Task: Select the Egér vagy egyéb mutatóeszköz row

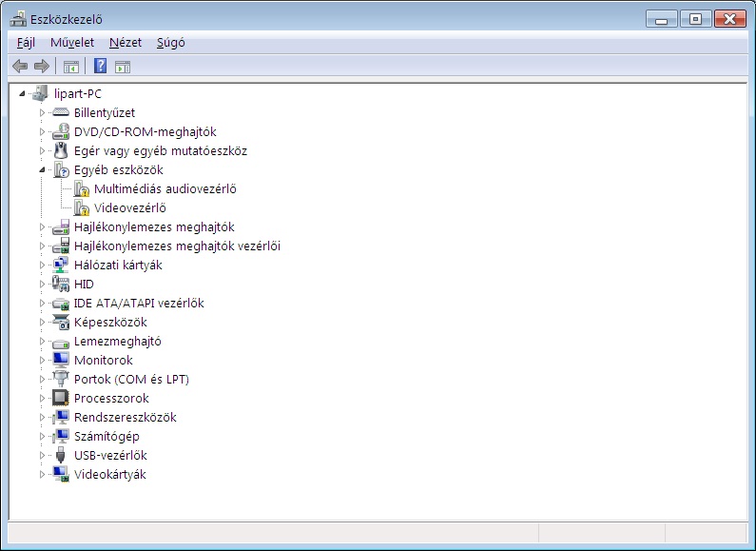Action: [161, 150]
